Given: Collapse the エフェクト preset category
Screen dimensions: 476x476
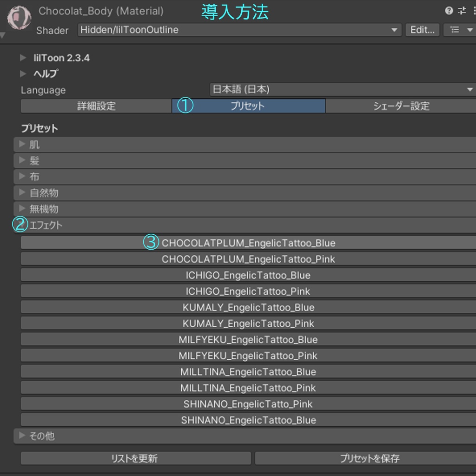Looking at the screenshot, I should pos(245,225).
